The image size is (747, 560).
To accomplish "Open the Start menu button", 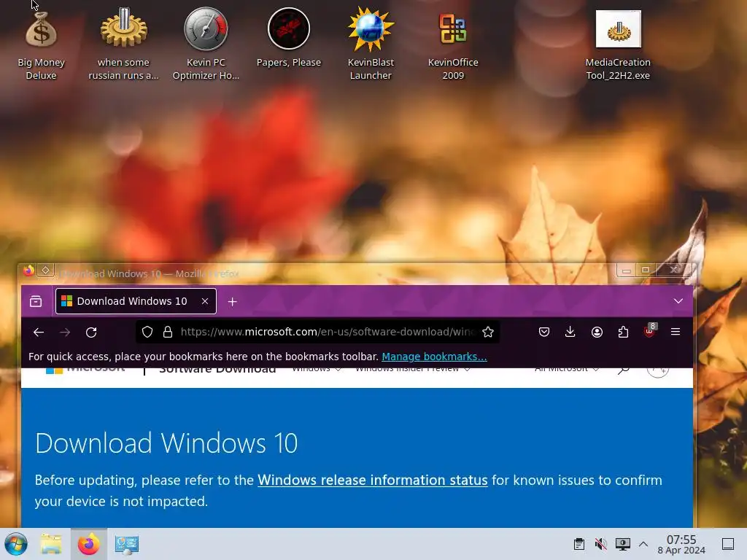I will [16, 544].
